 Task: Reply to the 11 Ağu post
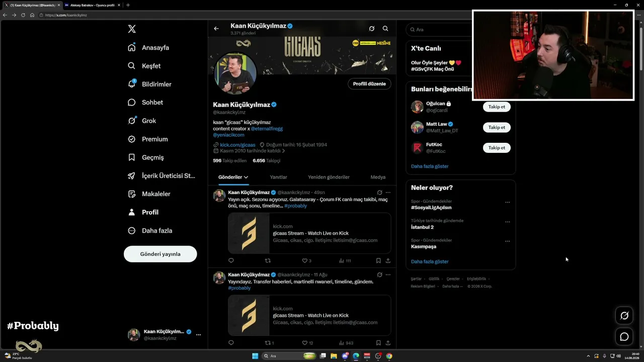231,343
